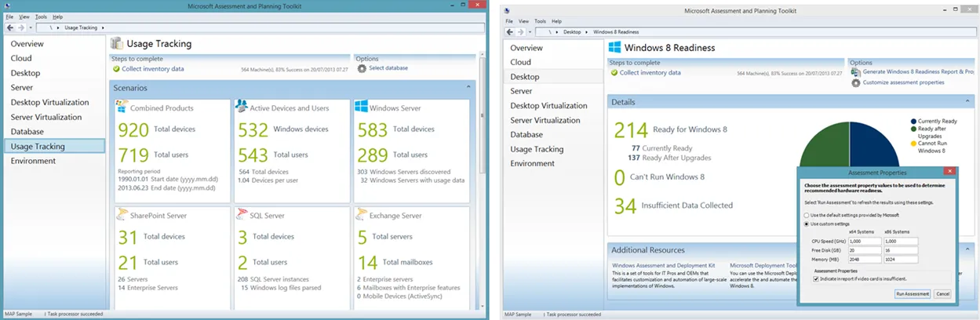Click Run Assessment button
The height and width of the screenshot is (320, 980).
pyautogui.click(x=913, y=294)
